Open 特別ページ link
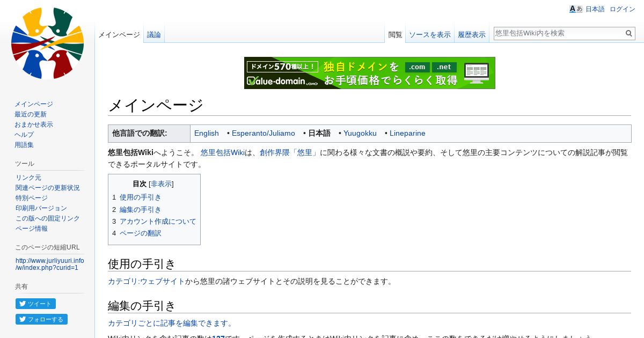 (32, 198)
